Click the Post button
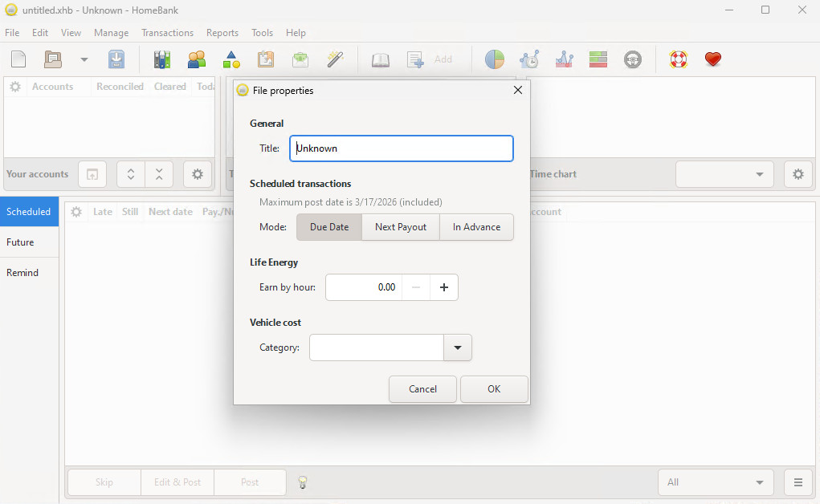This screenshot has width=820, height=504. coord(250,482)
